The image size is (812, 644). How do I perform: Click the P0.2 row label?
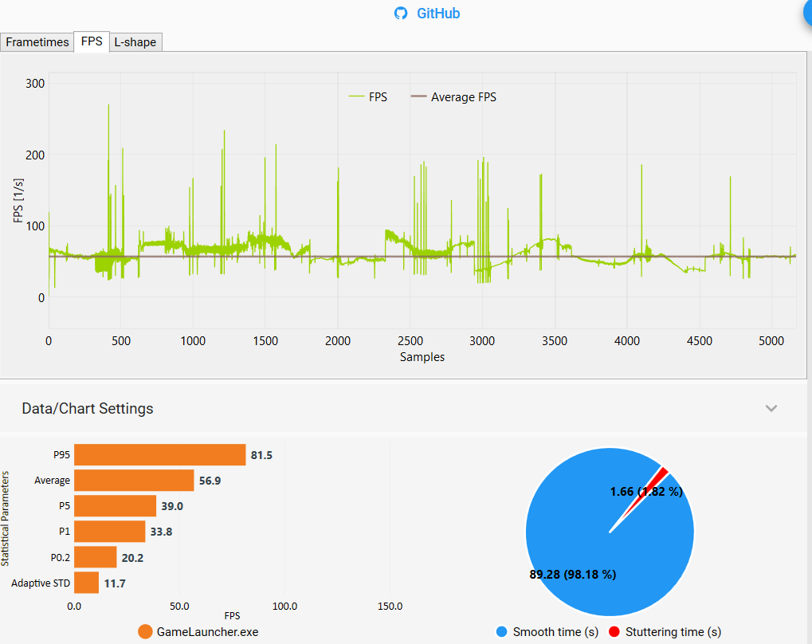click(x=60, y=557)
